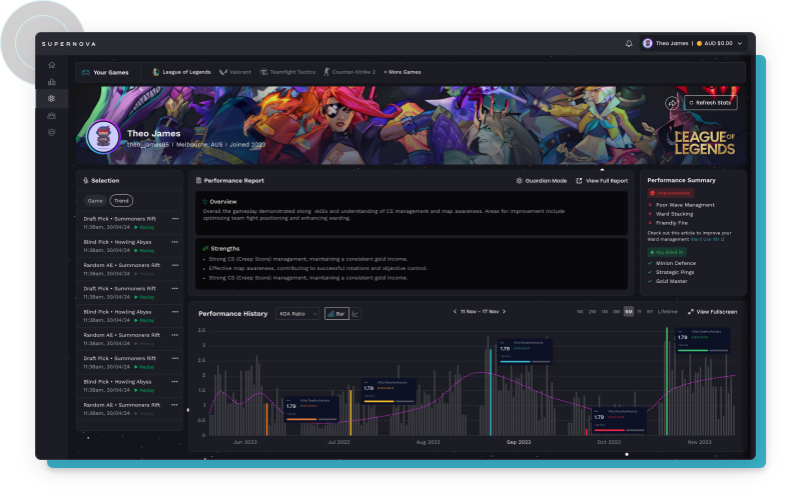Open options for second Draft Pick Summoners Rift

click(175, 288)
